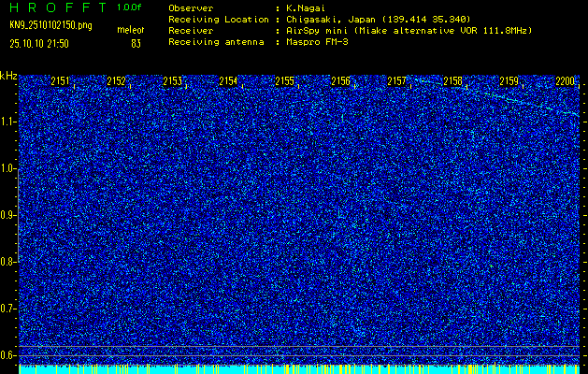
Task: Click the 2151 time marker
Action: (x=60, y=82)
